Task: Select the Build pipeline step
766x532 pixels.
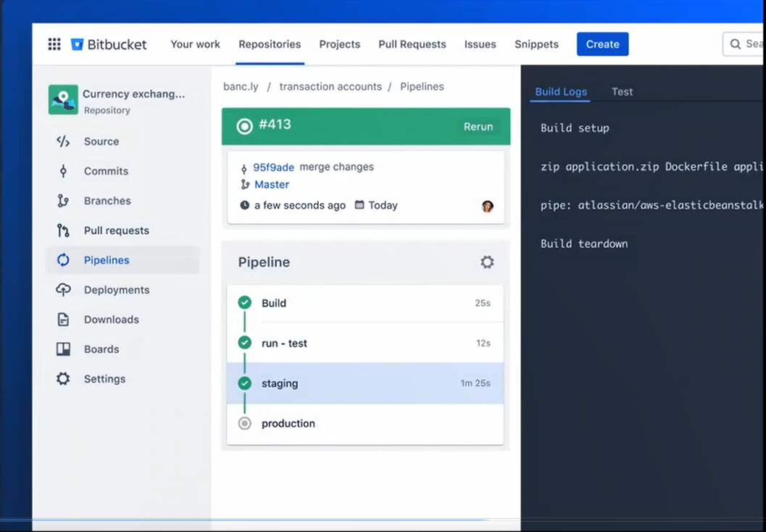Action: 365,304
